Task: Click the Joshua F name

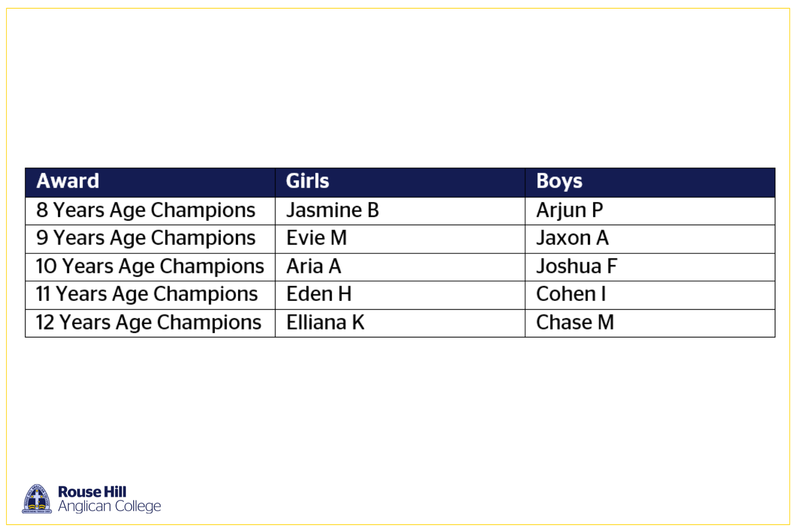Action: (x=576, y=266)
